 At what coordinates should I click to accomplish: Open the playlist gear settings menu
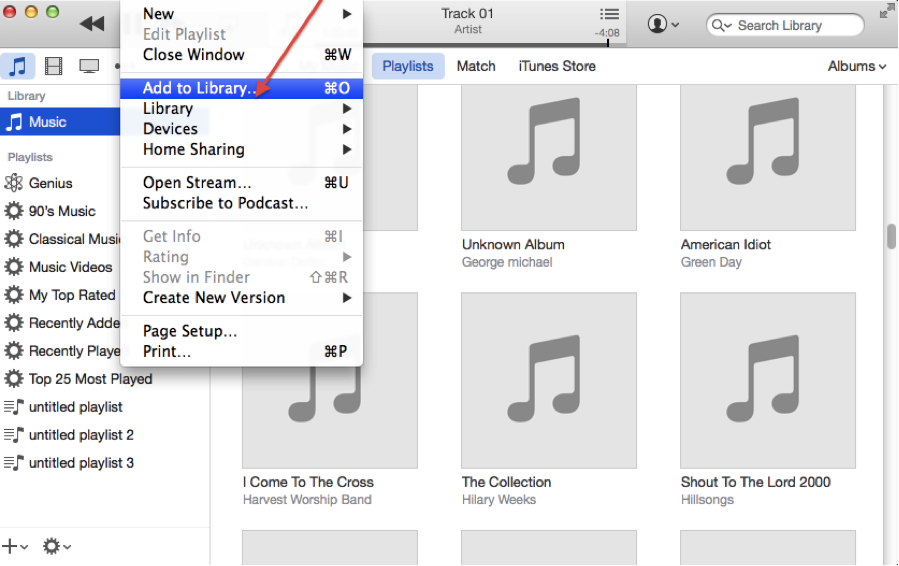(56, 546)
